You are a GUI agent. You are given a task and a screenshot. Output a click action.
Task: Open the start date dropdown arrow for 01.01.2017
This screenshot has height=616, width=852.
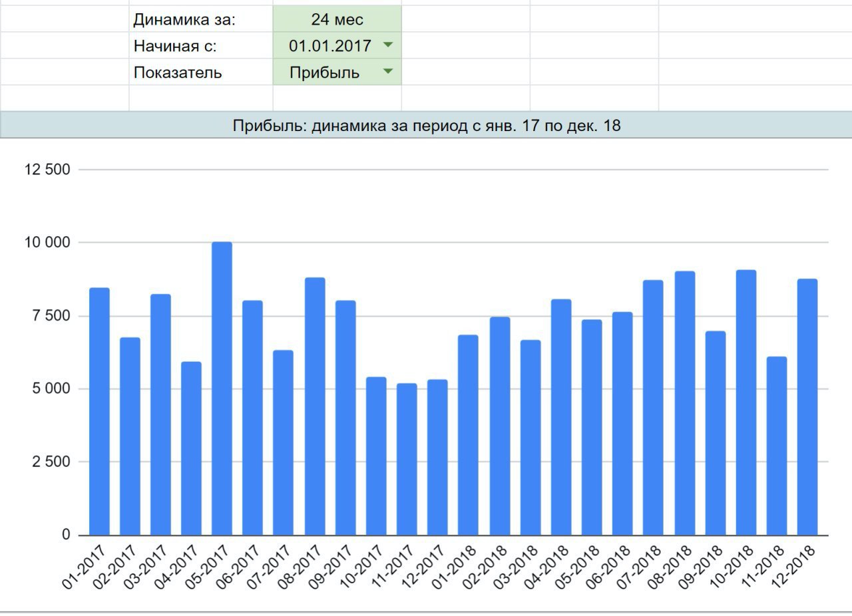click(x=388, y=45)
